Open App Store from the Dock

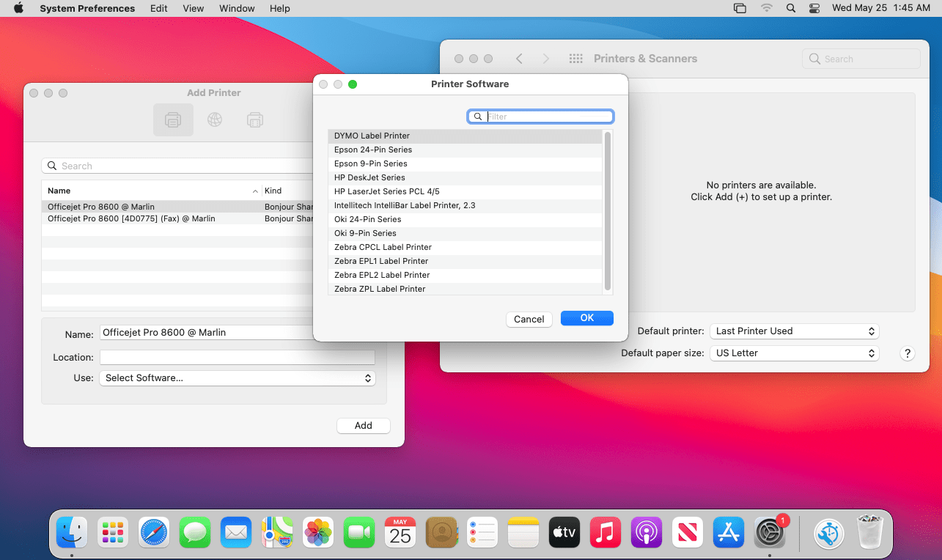[x=729, y=532]
